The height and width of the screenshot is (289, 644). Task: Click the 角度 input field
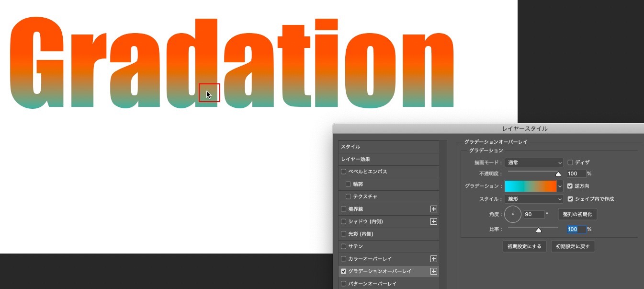click(534, 214)
